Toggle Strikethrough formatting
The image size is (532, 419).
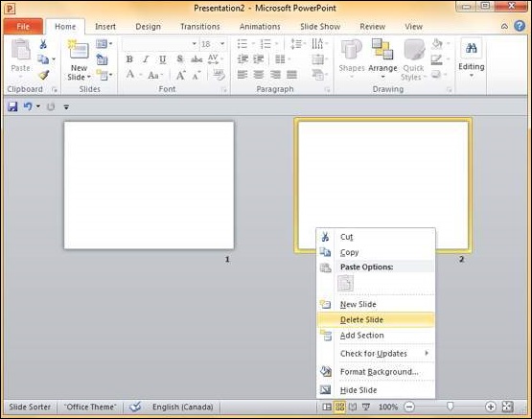(x=197, y=59)
